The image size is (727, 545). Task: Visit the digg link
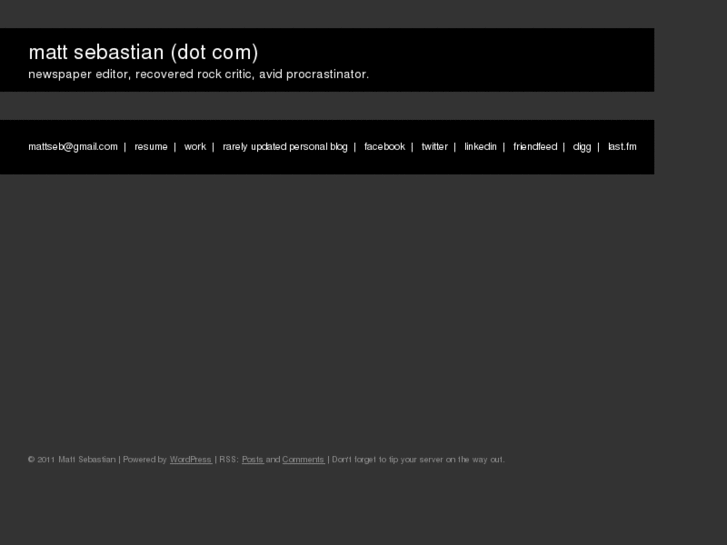[x=582, y=147]
